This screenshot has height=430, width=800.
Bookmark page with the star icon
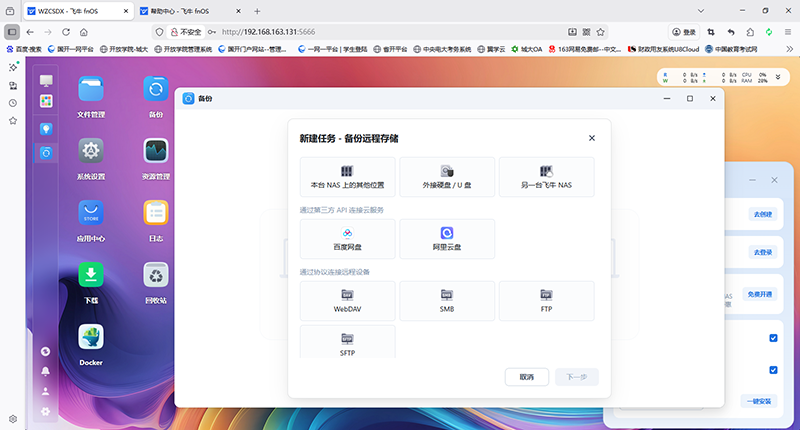pyautogui.click(x=601, y=32)
